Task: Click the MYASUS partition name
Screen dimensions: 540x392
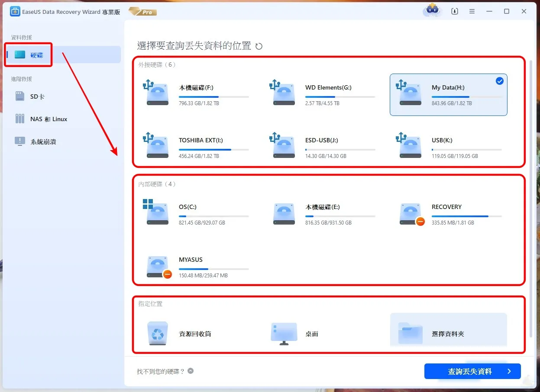Action: 191,260
